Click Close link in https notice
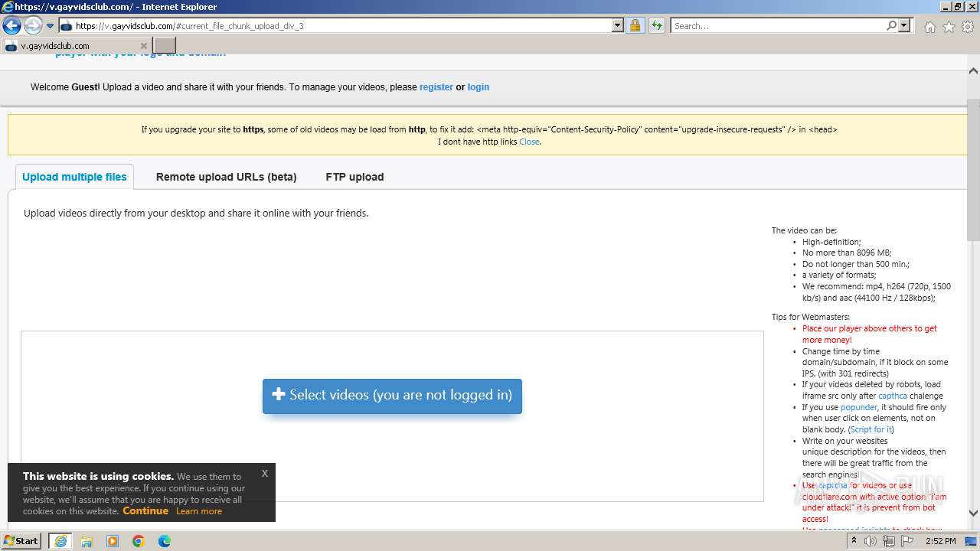This screenshot has height=551, width=980. [529, 142]
